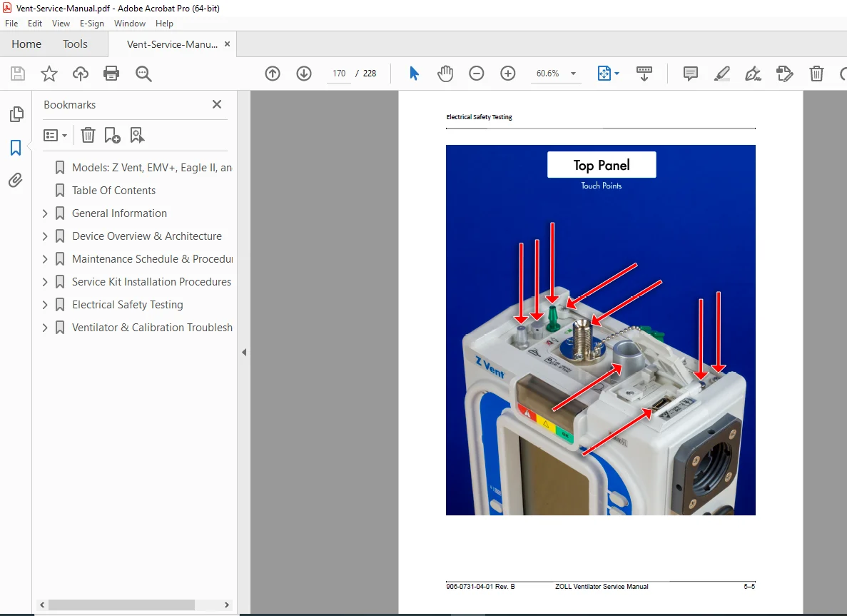Image resolution: width=847 pixels, height=616 pixels.
Task: Activate the Hand pan tool
Action: pos(445,74)
